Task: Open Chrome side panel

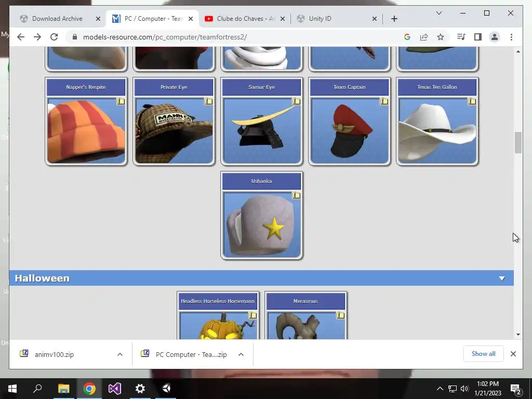Action: click(478, 37)
